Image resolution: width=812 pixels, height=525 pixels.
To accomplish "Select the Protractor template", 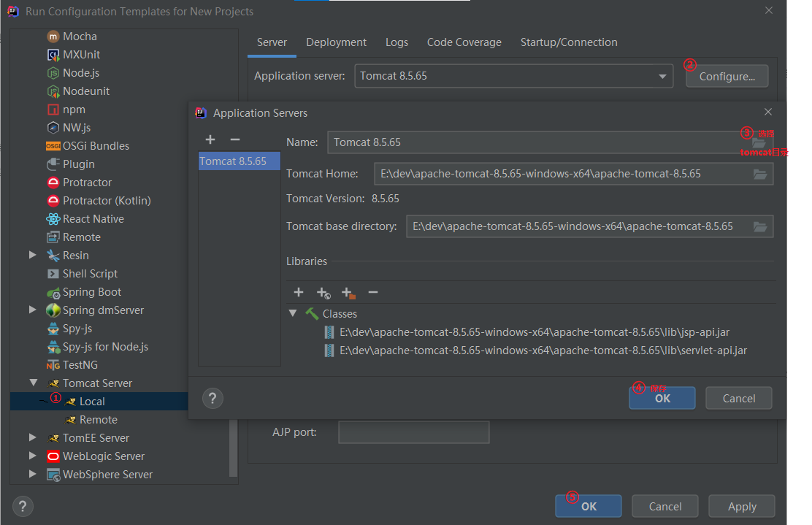I will point(87,183).
